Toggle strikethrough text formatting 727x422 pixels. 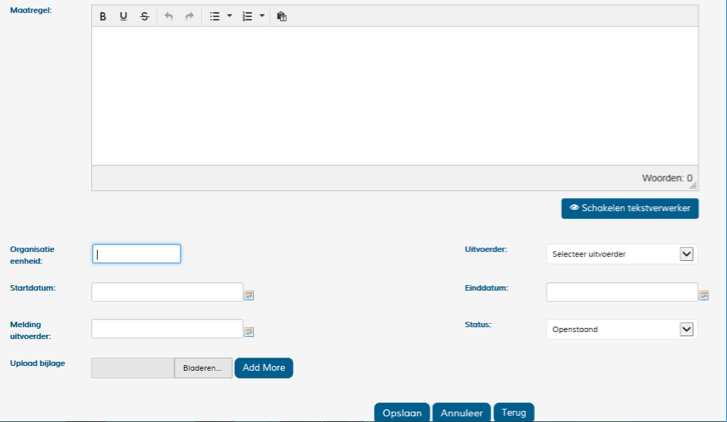tap(145, 16)
